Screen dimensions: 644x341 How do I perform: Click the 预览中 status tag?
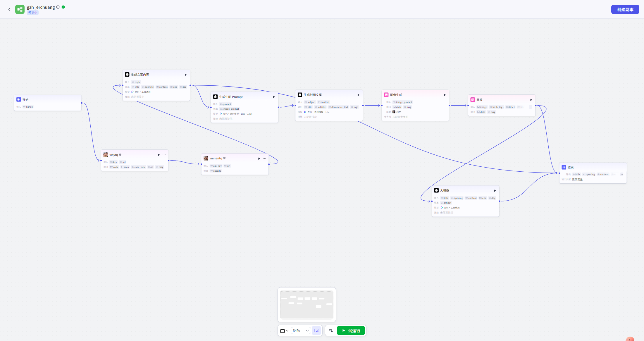click(33, 13)
